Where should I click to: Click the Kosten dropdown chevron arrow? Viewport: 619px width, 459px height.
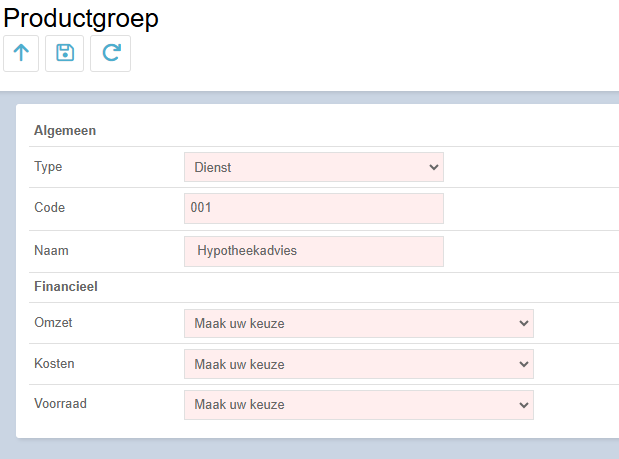tap(523, 364)
